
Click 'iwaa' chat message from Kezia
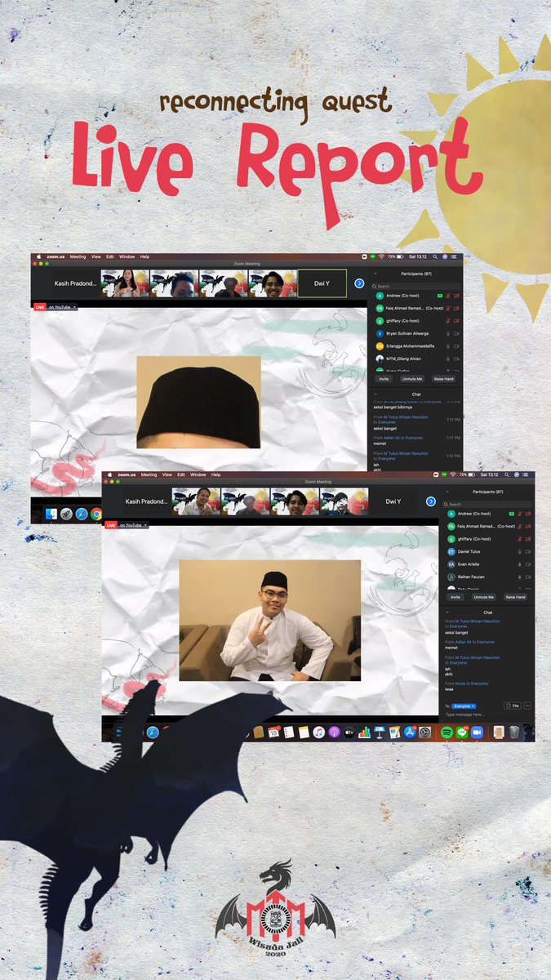(x=449, y=689)
